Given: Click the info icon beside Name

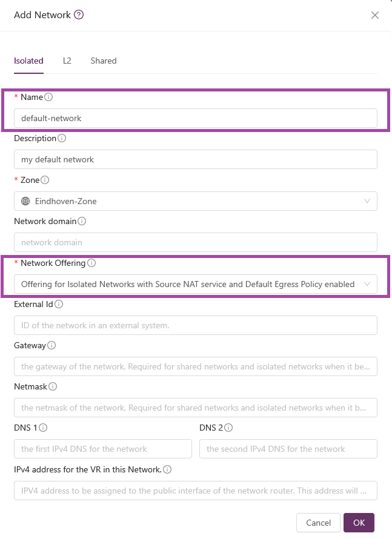Looking at the screenshot, I should point(48,97).
